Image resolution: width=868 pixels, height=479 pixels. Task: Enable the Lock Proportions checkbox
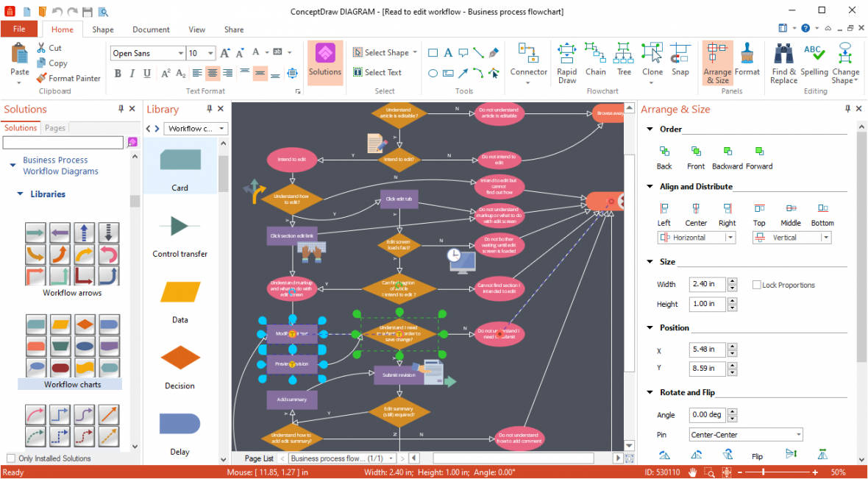(x=756, y=284)
